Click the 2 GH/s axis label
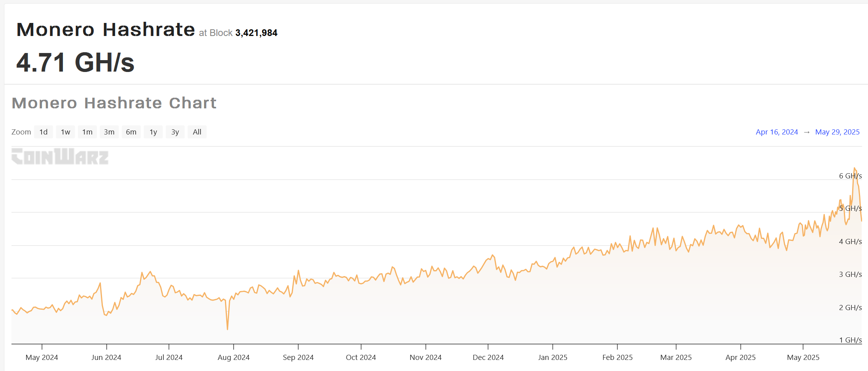 (850, 307)
